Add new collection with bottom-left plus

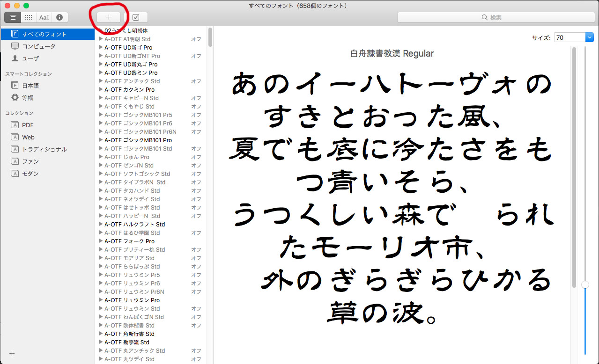[x=12, y=353]
